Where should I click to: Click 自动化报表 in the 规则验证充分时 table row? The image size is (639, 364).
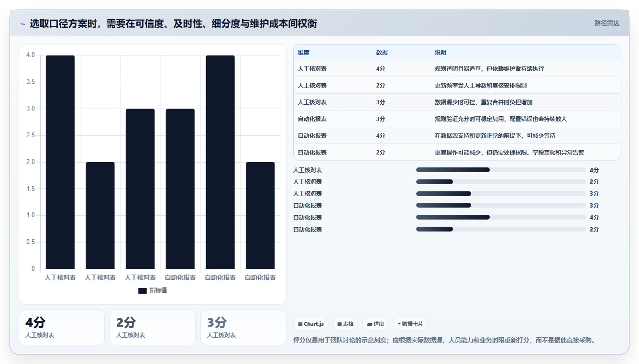point(312,119)
